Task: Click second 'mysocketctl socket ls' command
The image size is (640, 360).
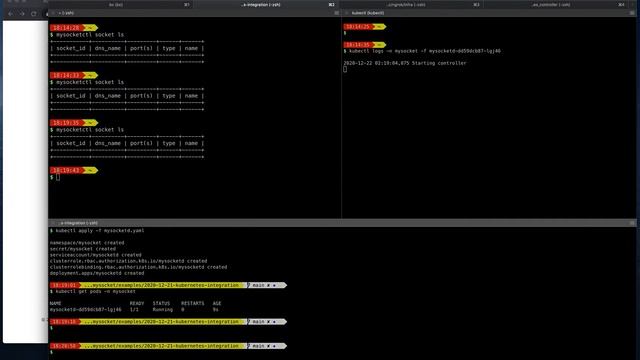Action: tap(90, 82)
